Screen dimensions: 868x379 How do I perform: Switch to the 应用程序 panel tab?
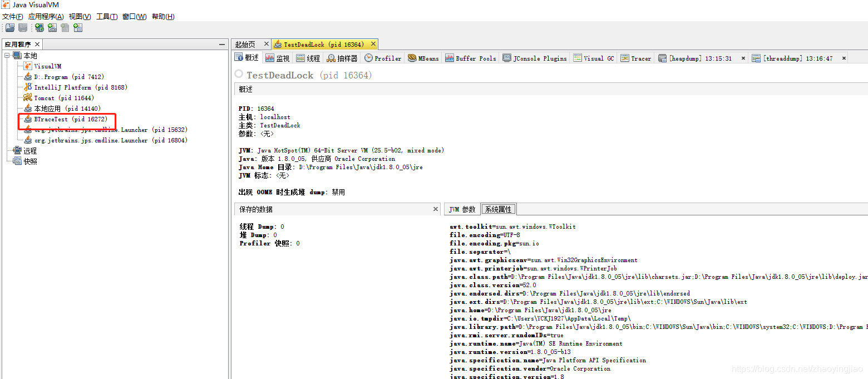click(x=18, y=45)
